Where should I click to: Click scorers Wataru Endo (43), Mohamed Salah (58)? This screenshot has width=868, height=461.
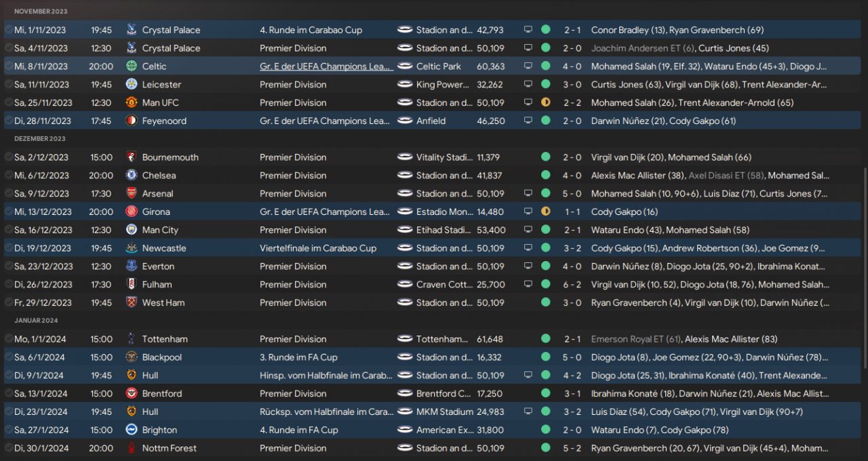pyautogui.click(x=671, y=230)
